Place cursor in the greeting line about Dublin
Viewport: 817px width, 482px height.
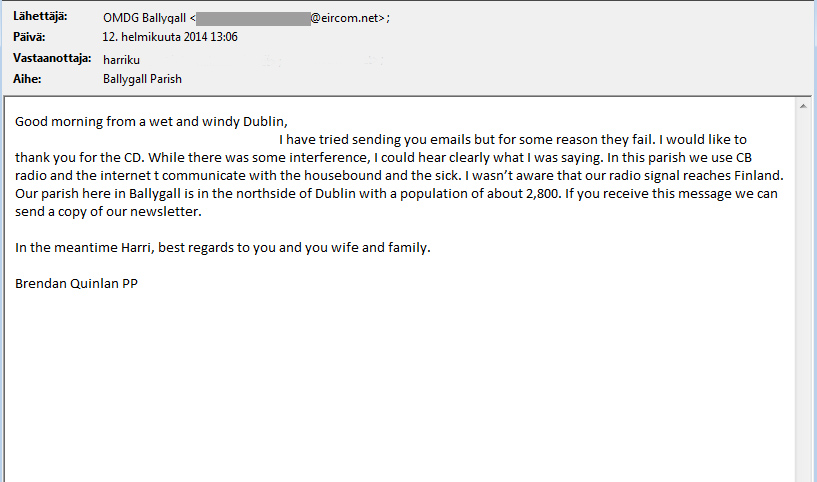151,121
